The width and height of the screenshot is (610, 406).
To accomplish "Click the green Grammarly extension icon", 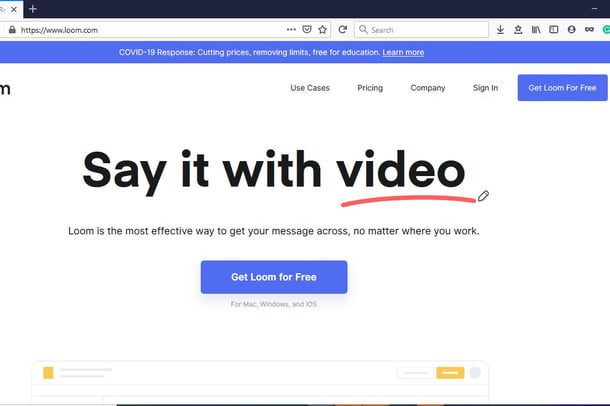I will pos(606,30).
